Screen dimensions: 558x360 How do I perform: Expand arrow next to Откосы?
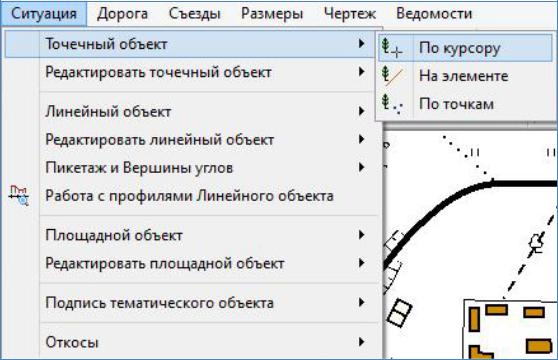click(362, 342)
